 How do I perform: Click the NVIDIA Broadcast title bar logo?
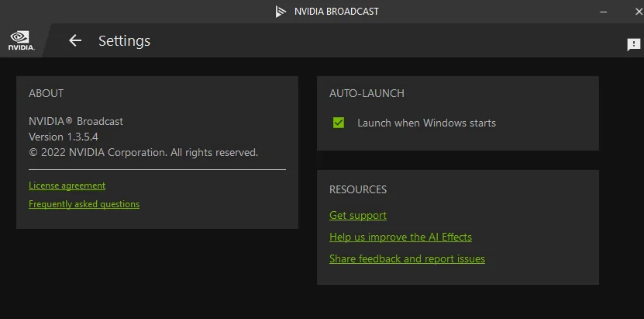pos(281,12)
